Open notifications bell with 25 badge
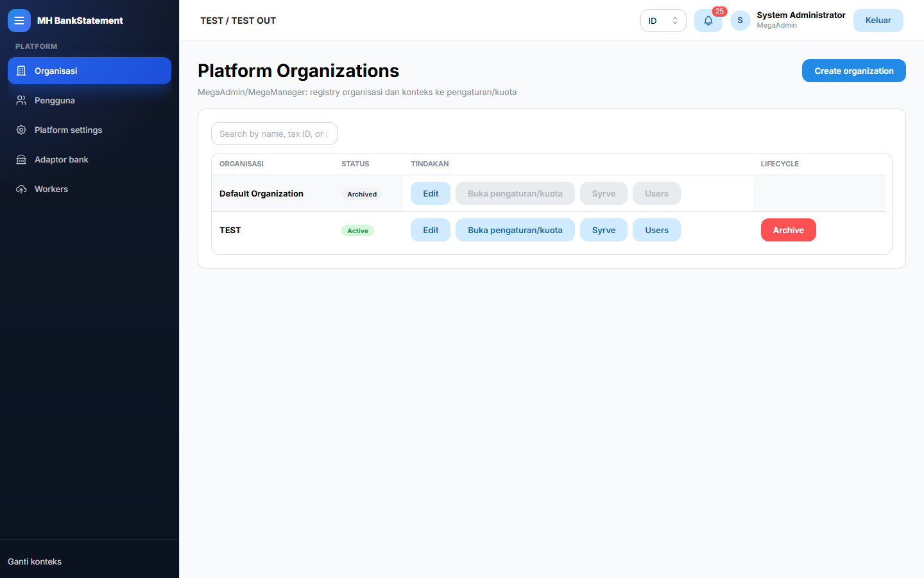Image resolution: width=924 pixels, height=578 pixels. pos(708,21)
